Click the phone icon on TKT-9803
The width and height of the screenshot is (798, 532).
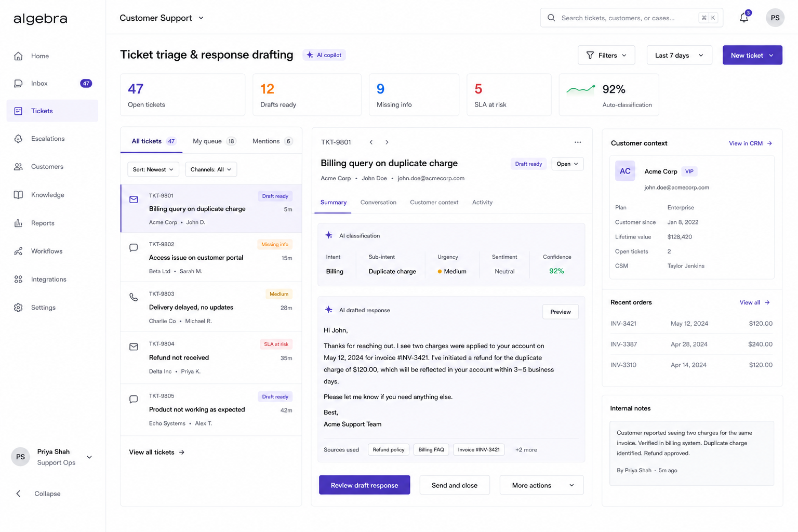coord(134,297)
